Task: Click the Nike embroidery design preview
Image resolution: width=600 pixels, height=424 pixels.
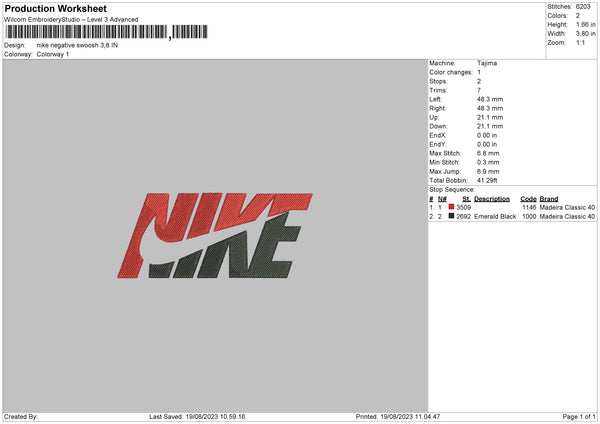Action: point(215,235)
